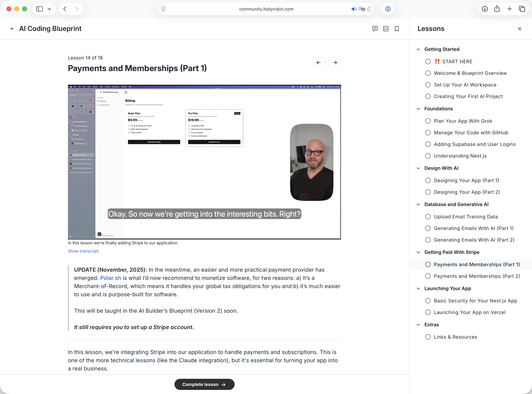Collapse the Getting Started section
This screenshot has height=394, width=532.
[x=418, y=49]
